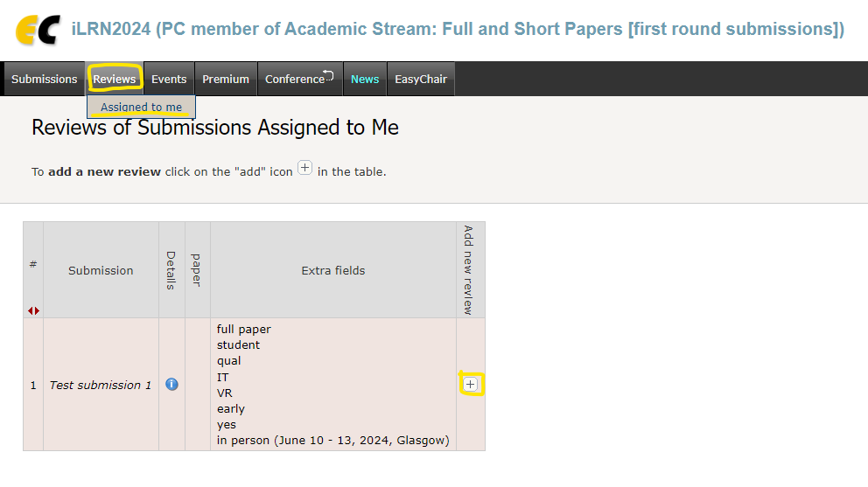
Task: Click the 'Add new review' column header
Action: point(468,270)
